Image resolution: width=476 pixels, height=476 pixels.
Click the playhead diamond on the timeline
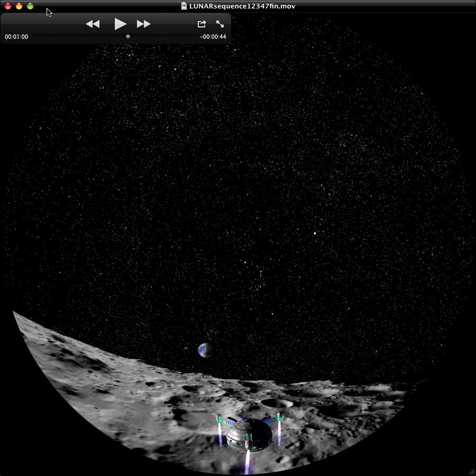tap(128, 36)
